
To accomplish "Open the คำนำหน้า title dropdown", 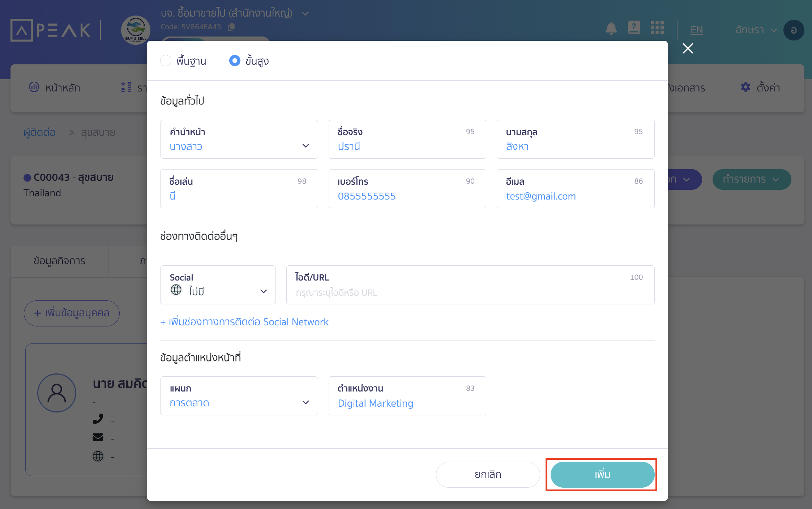I will click(305, 145).
